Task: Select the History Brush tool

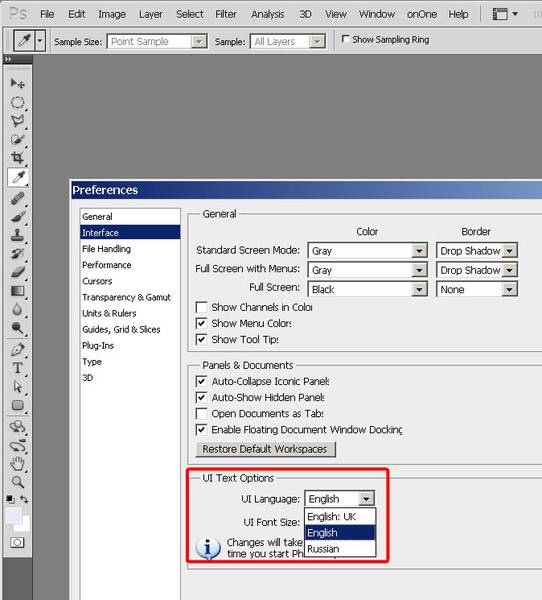Action: click(x=18, y=254)
